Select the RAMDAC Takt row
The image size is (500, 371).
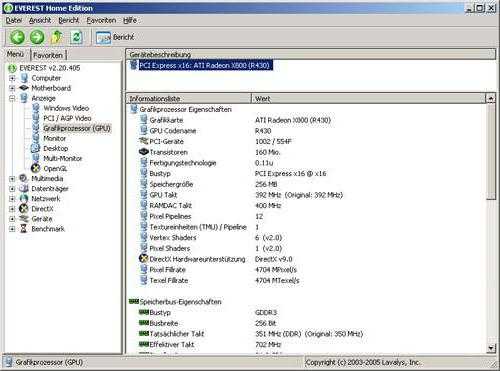click(306, 206)
